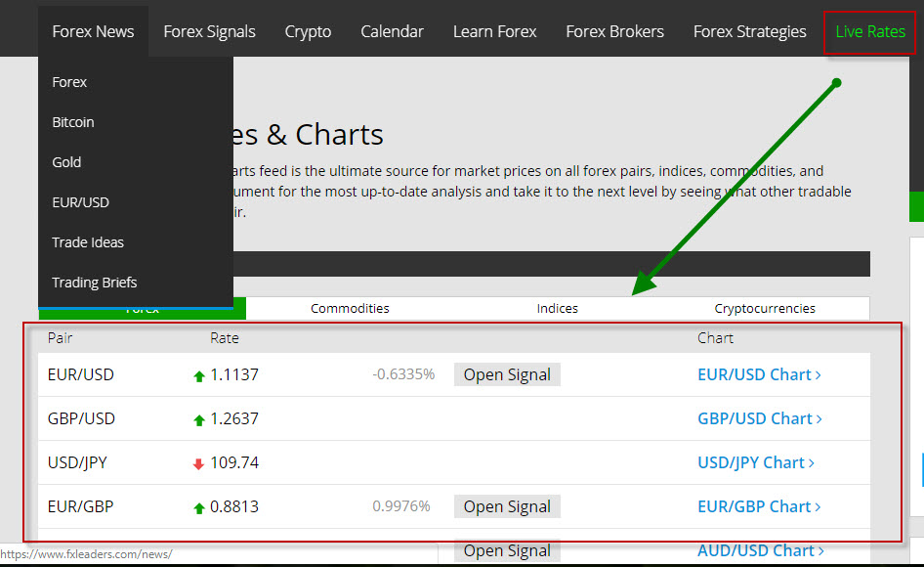Screen dimensions: 924x567
Task: Open Trading Briefs from the dropdown
Action: 95,283
